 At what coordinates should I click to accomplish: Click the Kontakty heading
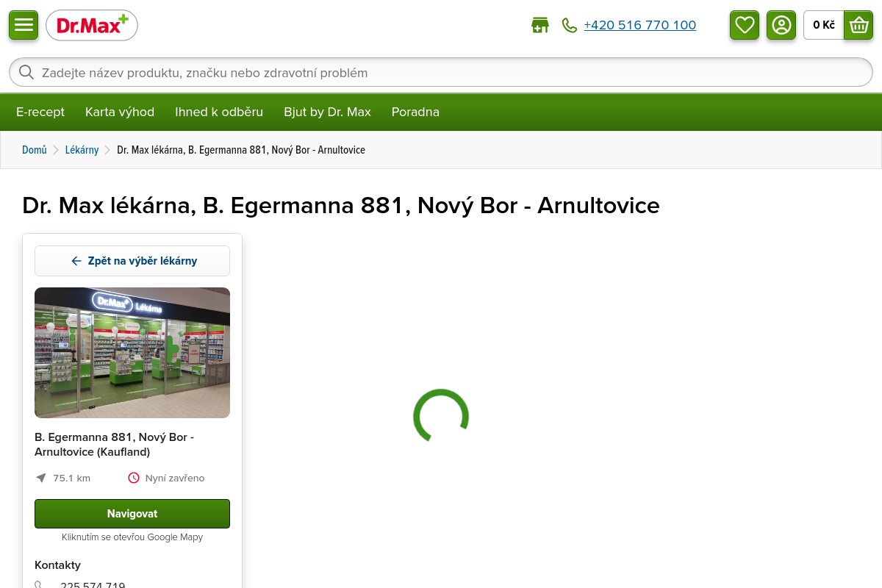[x=57, y=564]
